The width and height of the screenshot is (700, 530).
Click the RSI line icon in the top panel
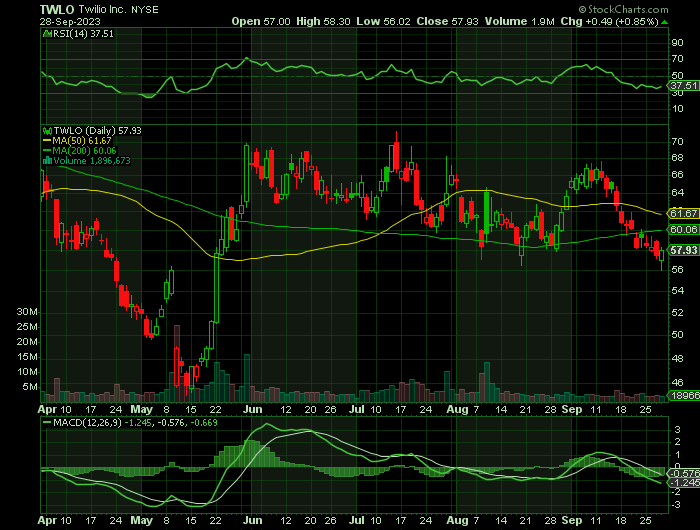pos(47,33)
